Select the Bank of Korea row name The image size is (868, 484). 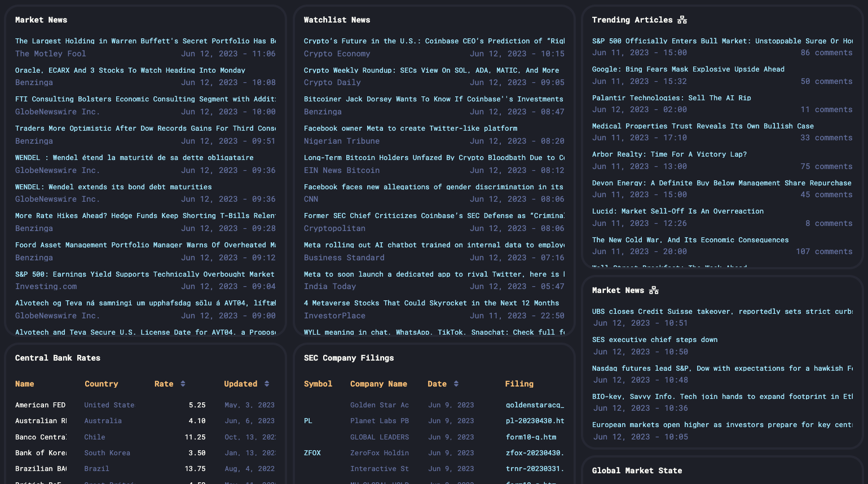[41, 453]
